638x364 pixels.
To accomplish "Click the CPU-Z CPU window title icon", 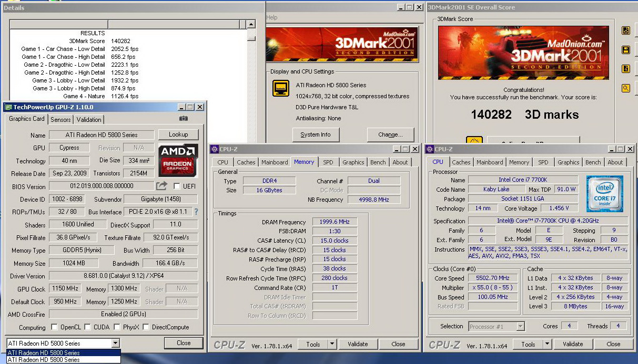I will (430, 149).
